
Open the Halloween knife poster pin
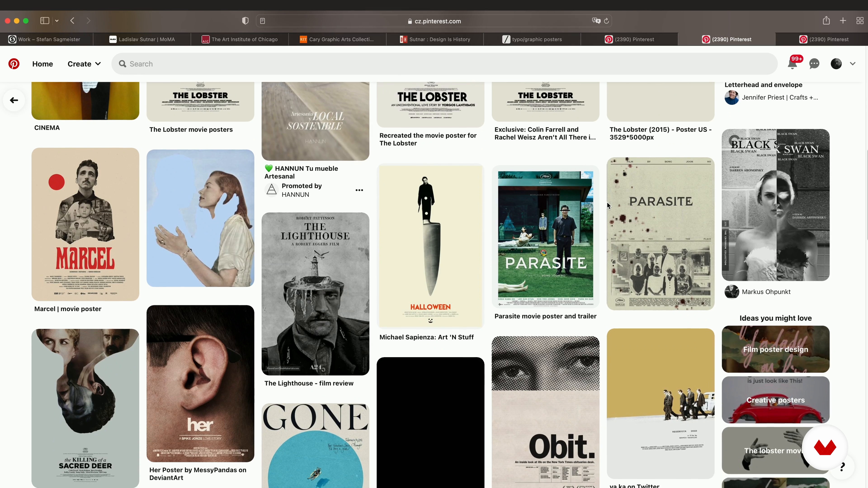[x=431, y=246]
